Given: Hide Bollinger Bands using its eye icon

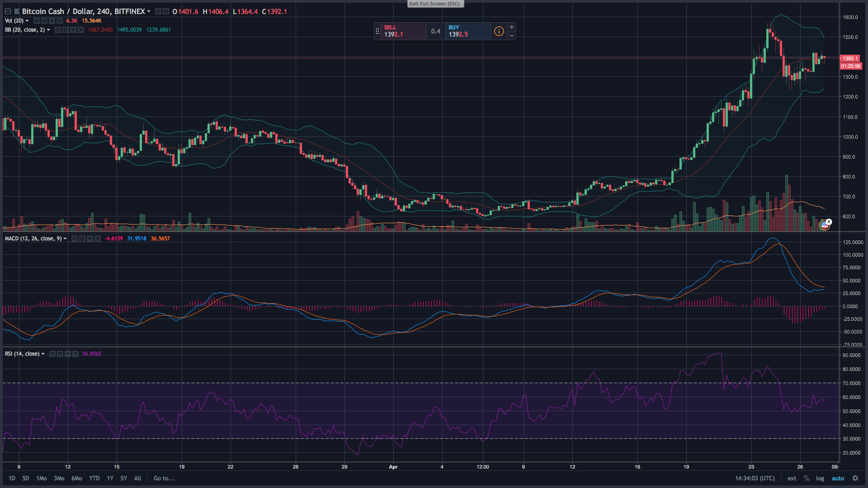Looking at the screenshot, I should pos(58,30).
